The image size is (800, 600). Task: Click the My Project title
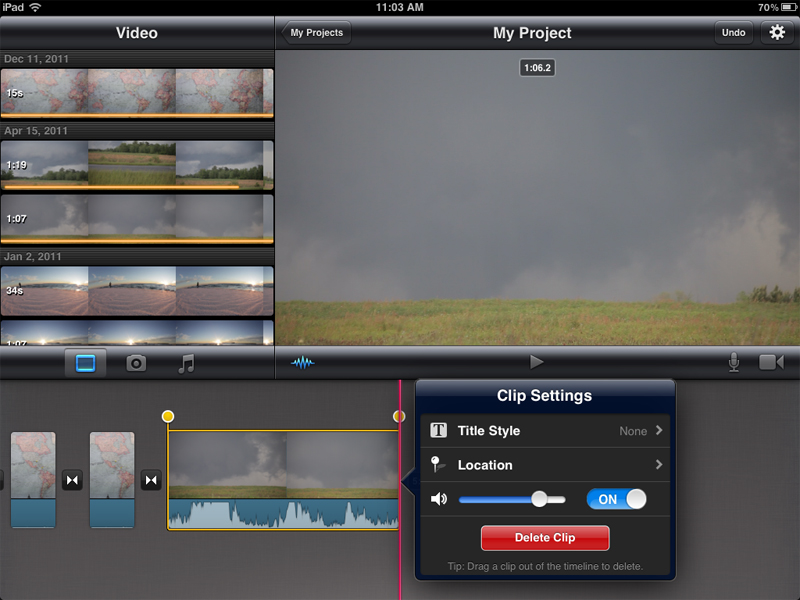point(532,33)
